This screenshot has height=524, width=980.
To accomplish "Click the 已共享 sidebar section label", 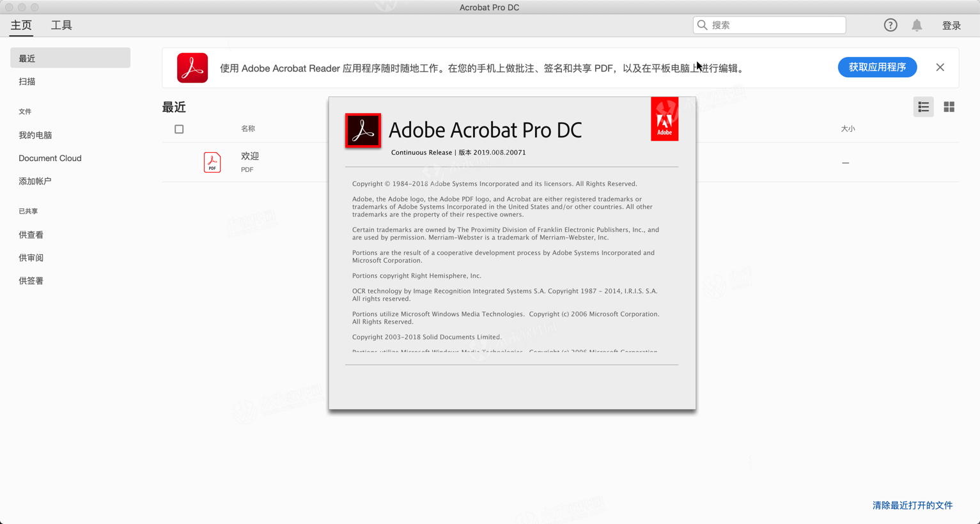I will click(28, 212).
